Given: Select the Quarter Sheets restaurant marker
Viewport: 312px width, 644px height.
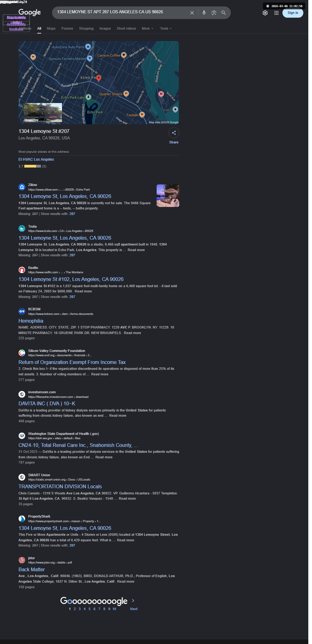Looking at the screenshot, I should tap(126, 94).
